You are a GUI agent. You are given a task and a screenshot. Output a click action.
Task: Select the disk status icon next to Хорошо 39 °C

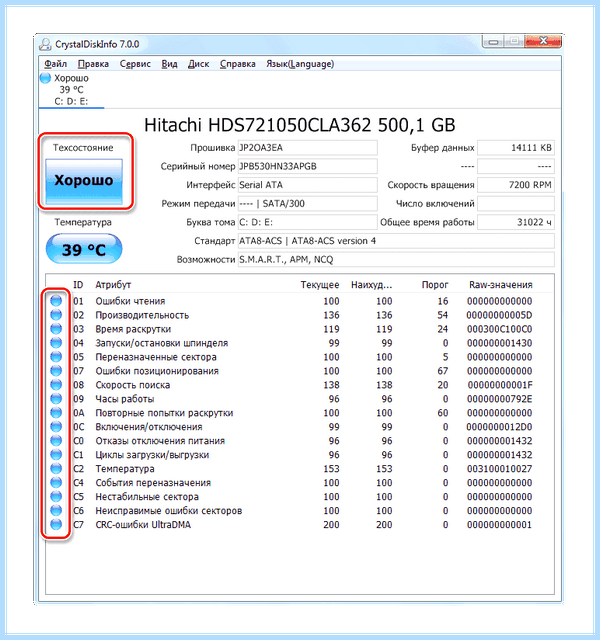45,78
